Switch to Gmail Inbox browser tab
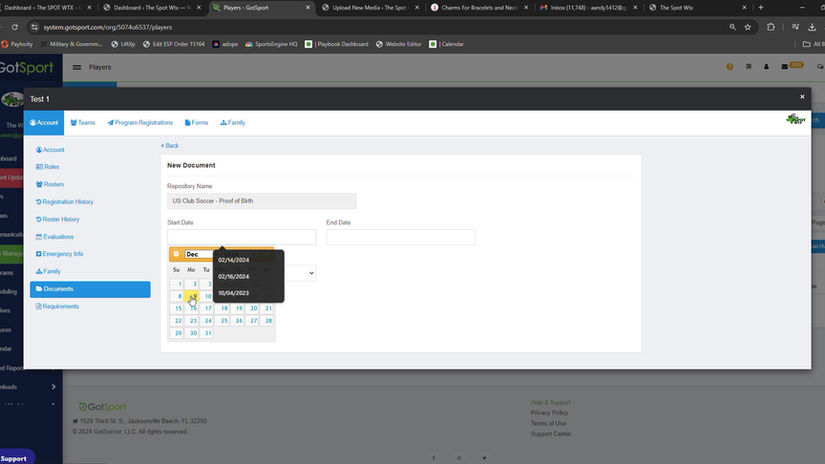825x464 pixels. [589, 7]
